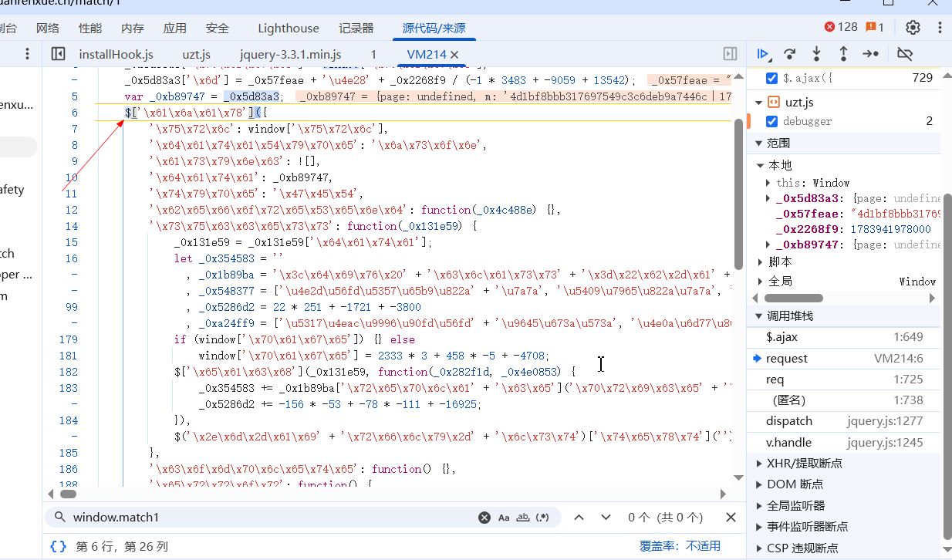Open the 记录器 panel tab

[x=356, y=29]
